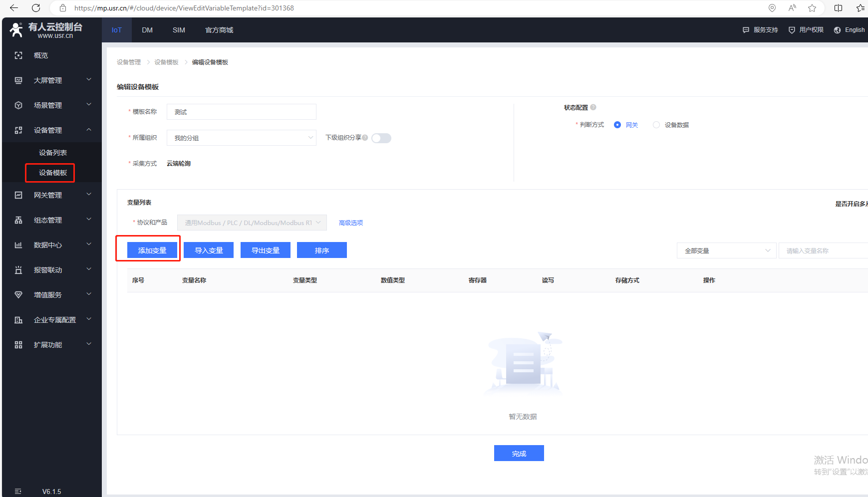The image size is (868, 497).
Task: Click the 添加变量 button
Action: point(152,250)
